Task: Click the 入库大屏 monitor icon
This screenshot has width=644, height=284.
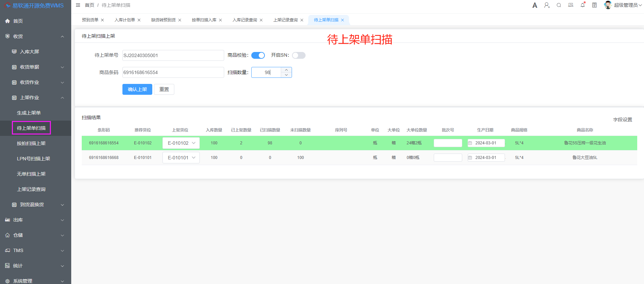Action: point(14,52)
